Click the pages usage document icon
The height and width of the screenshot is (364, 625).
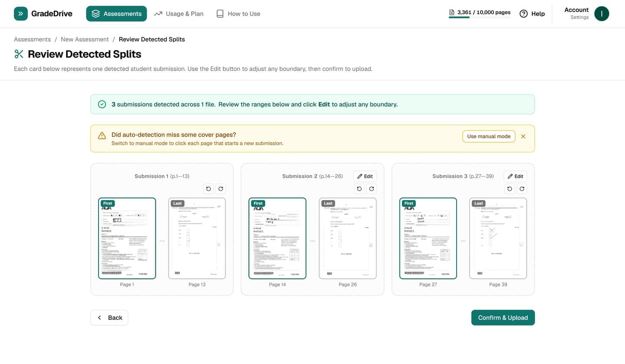point(452,12)
